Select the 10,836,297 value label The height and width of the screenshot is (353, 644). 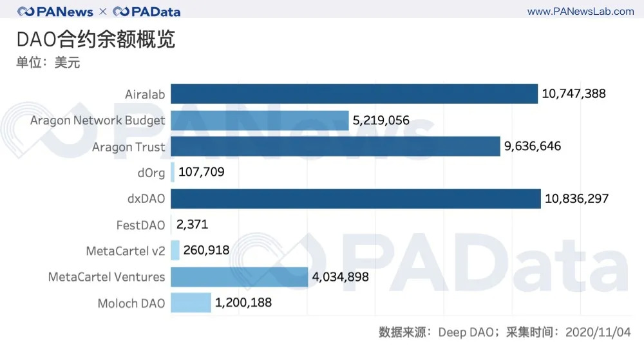(576, 198)
